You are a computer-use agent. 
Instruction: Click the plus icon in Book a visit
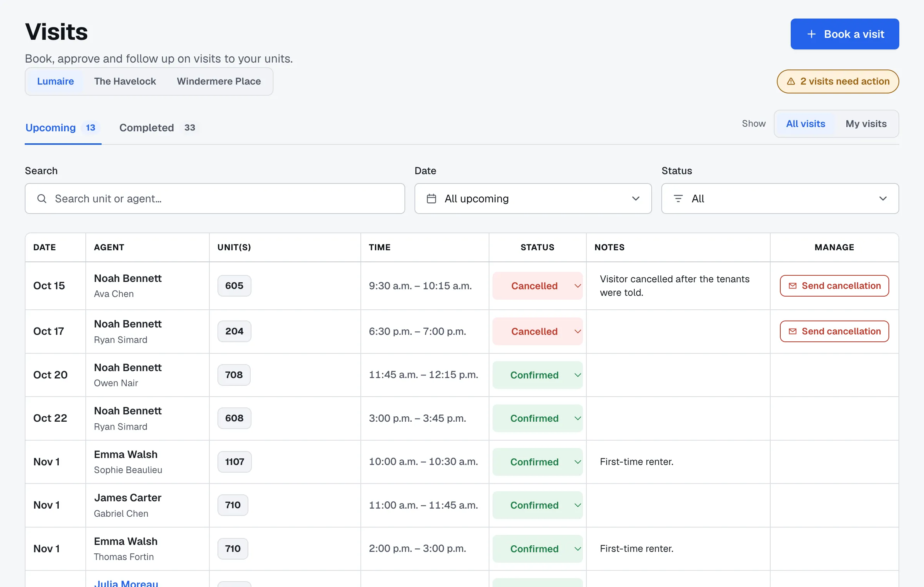click(811, 34)
